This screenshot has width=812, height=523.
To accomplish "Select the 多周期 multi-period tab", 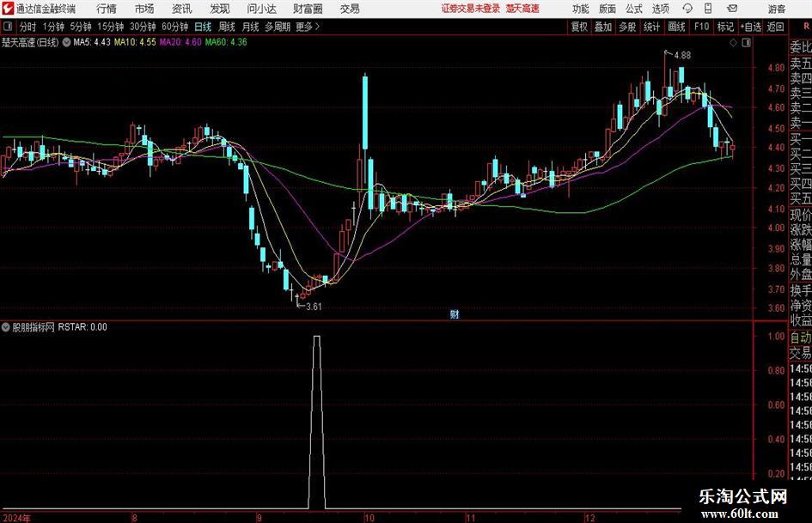I will click(x=277, y=27).
